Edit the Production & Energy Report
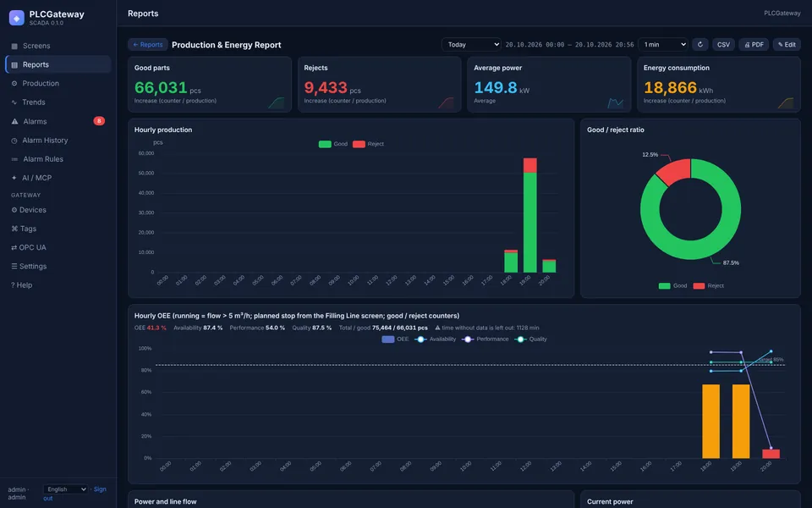This screenshot has height=508, width=812. (x=787, y=45)
